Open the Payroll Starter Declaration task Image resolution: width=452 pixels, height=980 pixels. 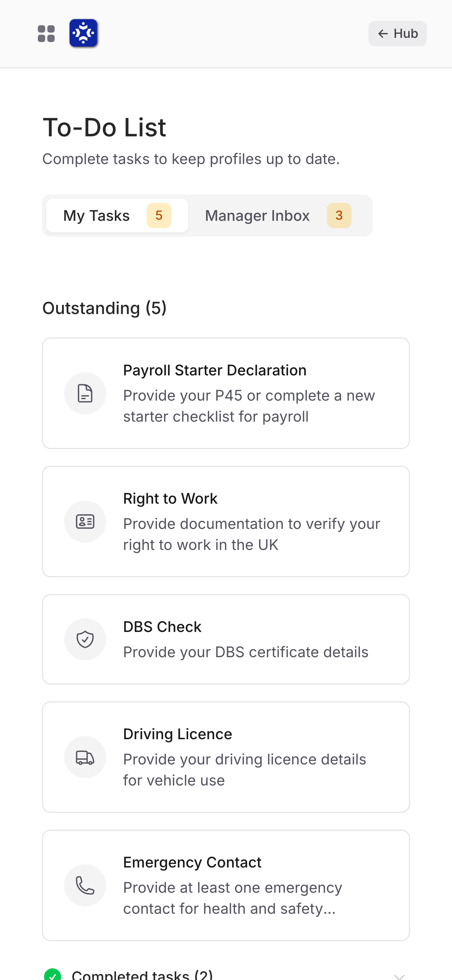click(226, 393)
